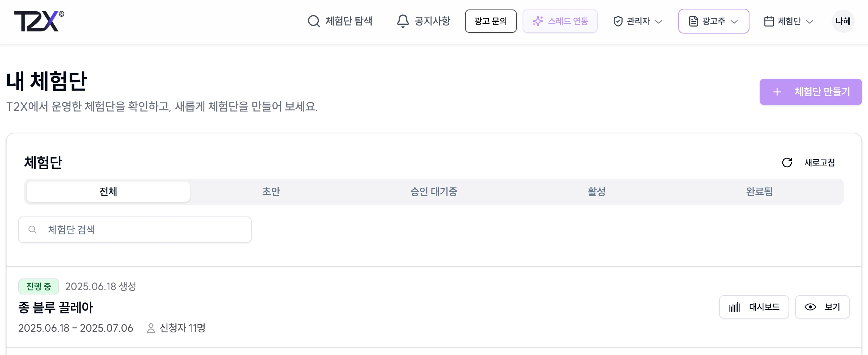Click the 새로고침 refresh icon
Viewport: 868px width, 355px height.
coord(787,163)
